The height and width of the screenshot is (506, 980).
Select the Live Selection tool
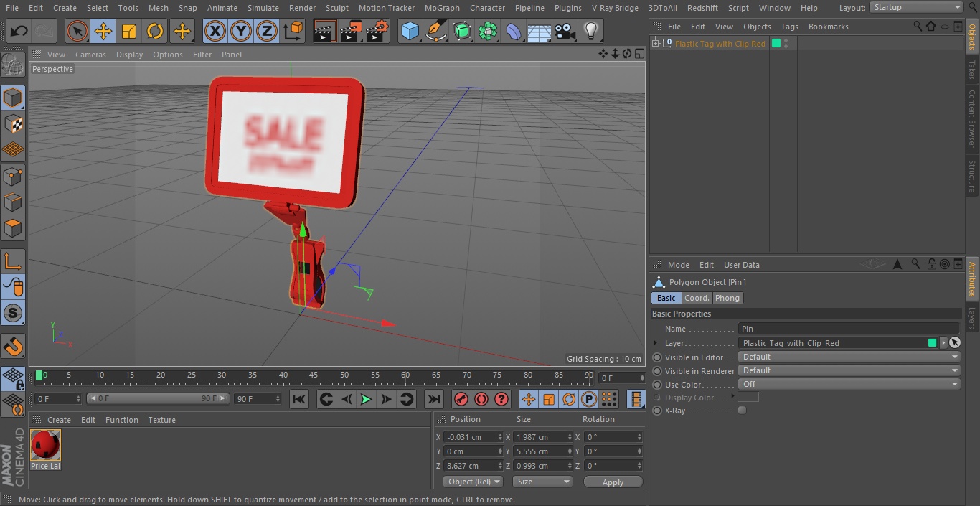coord(77,31)
